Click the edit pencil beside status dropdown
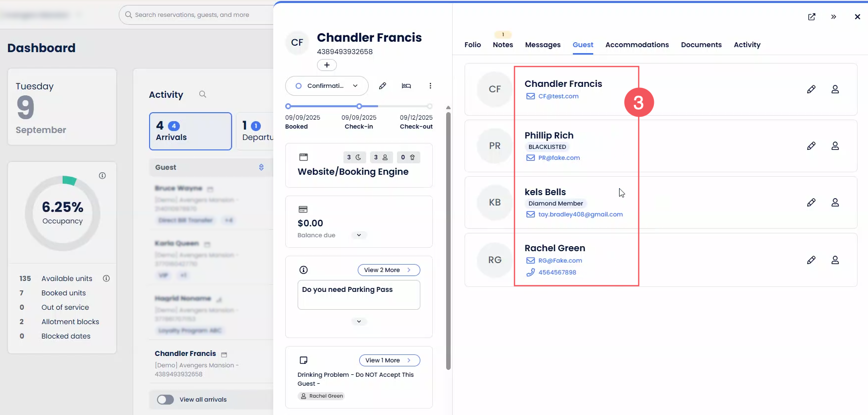The width and height of the screenshot is (868, 415). pyautogui.click(x=383, y=86)
